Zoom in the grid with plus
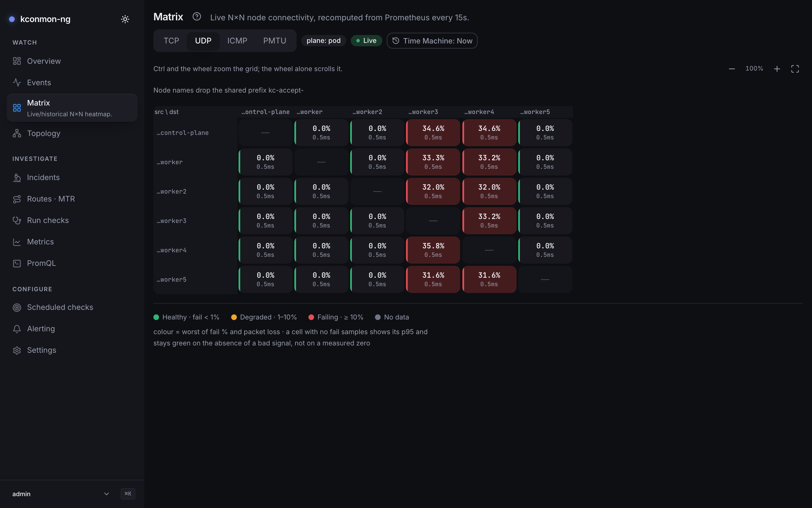The width and height of the screenshot is (812, 508). point(777,69)
